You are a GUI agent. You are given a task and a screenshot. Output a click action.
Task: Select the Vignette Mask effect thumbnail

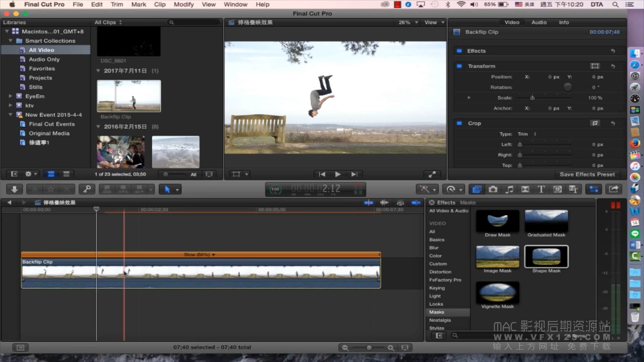click(497, 292)
